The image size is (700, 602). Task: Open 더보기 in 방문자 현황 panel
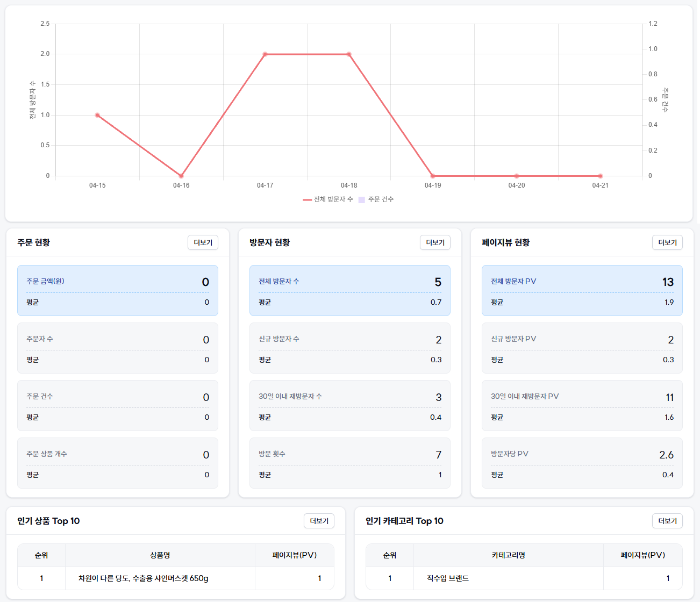(x=435, y=242)
